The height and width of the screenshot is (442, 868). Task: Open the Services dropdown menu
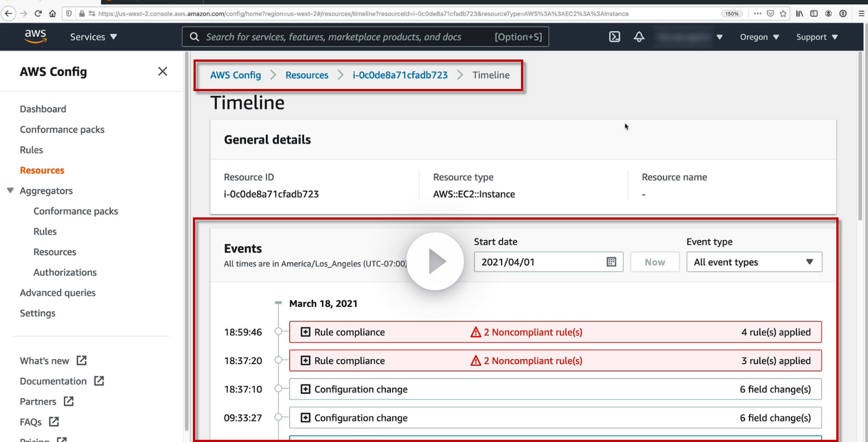pyautogui.click(x=93, y=37)
